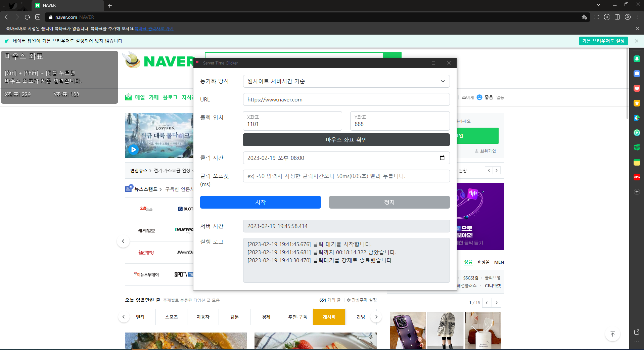Image resolution: width=644 pixels, height=350 pixels.
Task: Select the server time display field
Action: (346, 226)
